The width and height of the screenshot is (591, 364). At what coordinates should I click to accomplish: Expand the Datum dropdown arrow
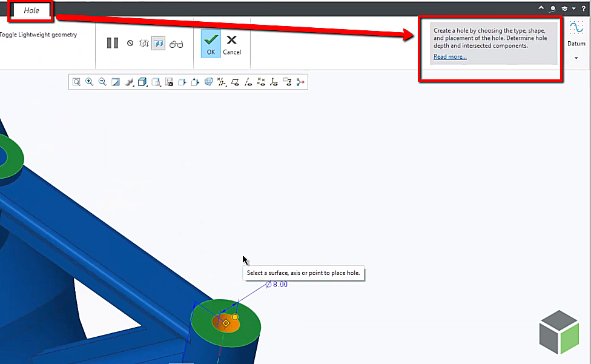coord(576,58)
